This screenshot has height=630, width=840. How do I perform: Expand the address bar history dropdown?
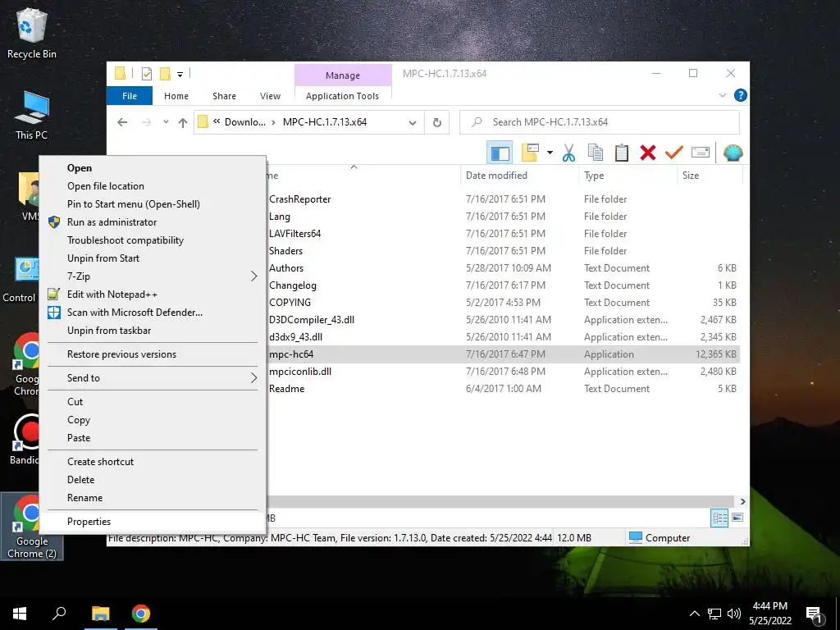click(412, 123)
